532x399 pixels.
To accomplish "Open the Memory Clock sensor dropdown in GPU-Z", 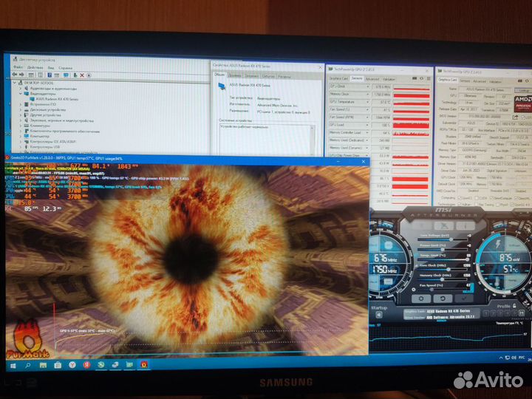I will click(x=367, y=94).
